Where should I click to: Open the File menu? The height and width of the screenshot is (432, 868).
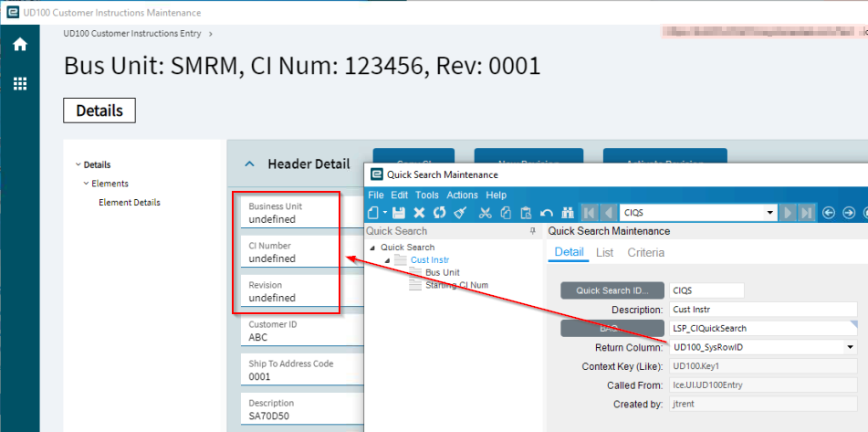pyautogui.click(x=375, y=195)
